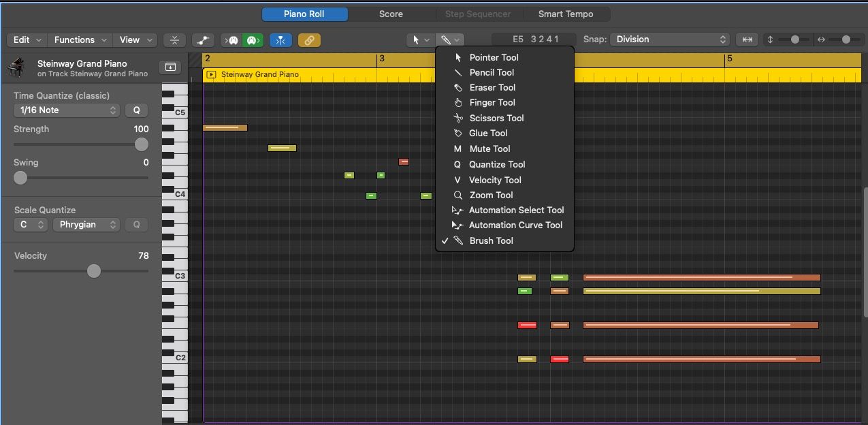Choose Scissors Tool from the menu
This screenshot has height=425, width=868.
tap(504, 118)
